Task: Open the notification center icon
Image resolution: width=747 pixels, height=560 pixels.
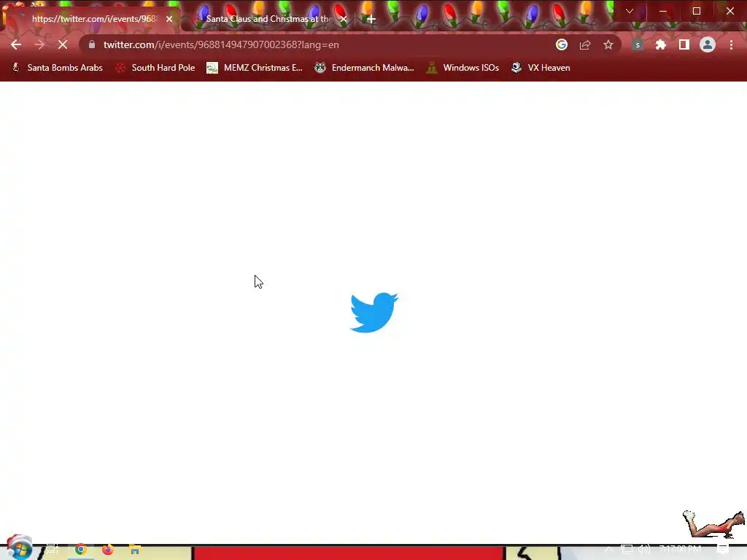Action: coord(723,549)
